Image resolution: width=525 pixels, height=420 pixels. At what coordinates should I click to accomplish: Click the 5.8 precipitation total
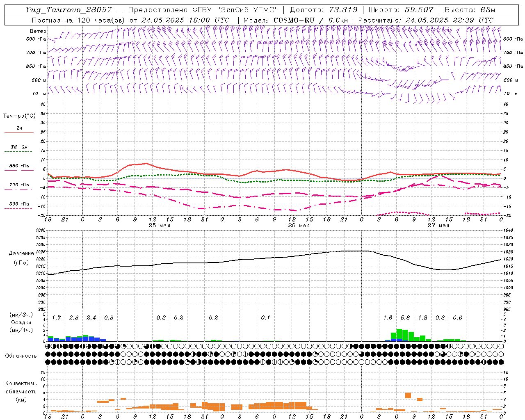coord(405,317)
